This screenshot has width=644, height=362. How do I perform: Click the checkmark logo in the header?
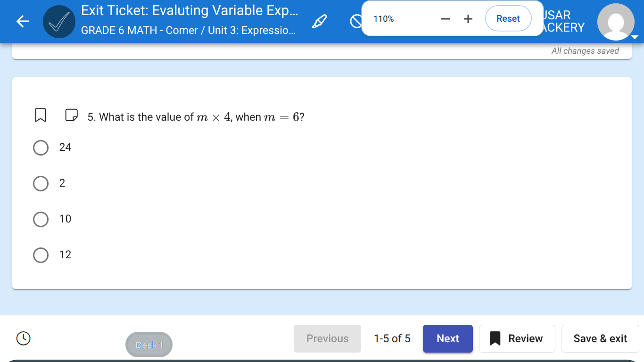click(58, 21)
